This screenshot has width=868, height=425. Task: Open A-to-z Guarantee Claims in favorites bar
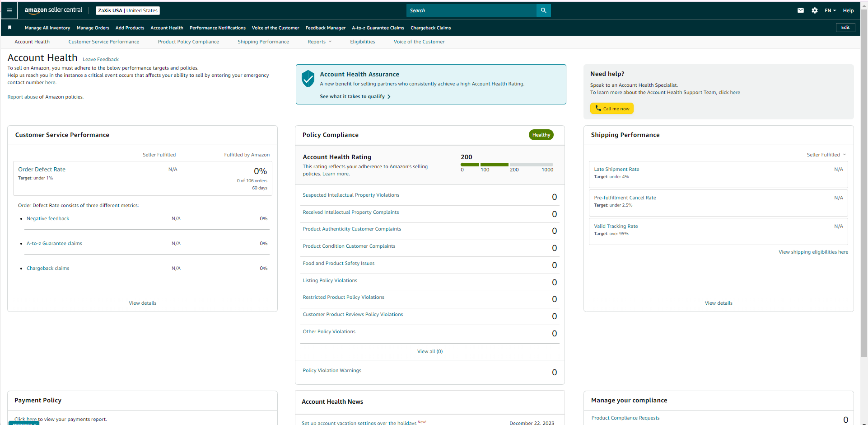(378, 28)
